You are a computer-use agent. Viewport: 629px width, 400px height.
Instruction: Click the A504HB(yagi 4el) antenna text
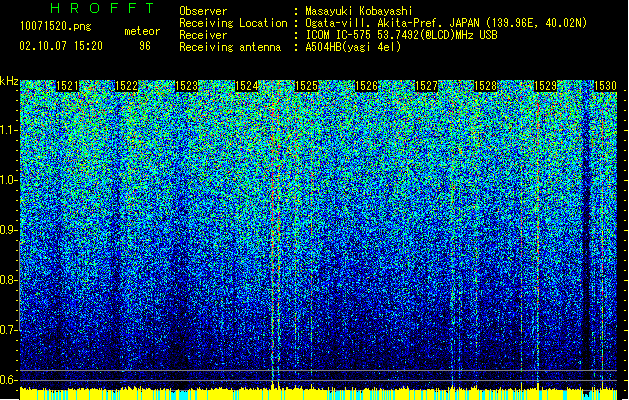click(353, 47)
